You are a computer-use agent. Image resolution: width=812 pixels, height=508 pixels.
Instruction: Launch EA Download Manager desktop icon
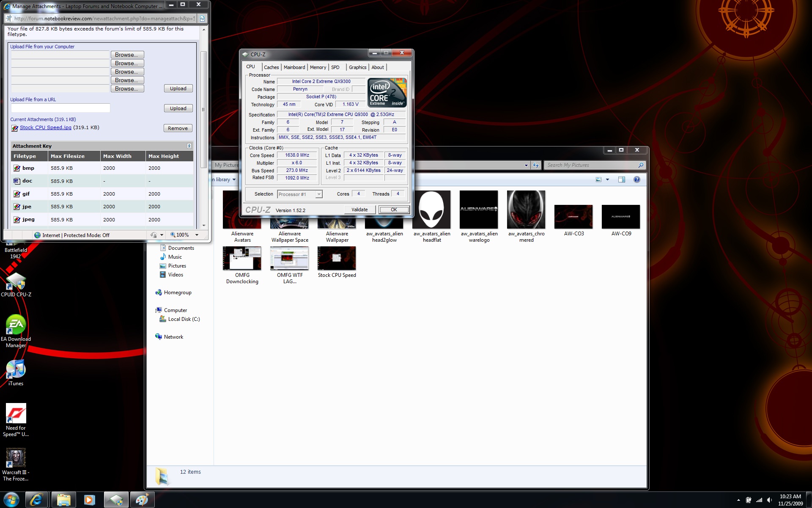16,331
